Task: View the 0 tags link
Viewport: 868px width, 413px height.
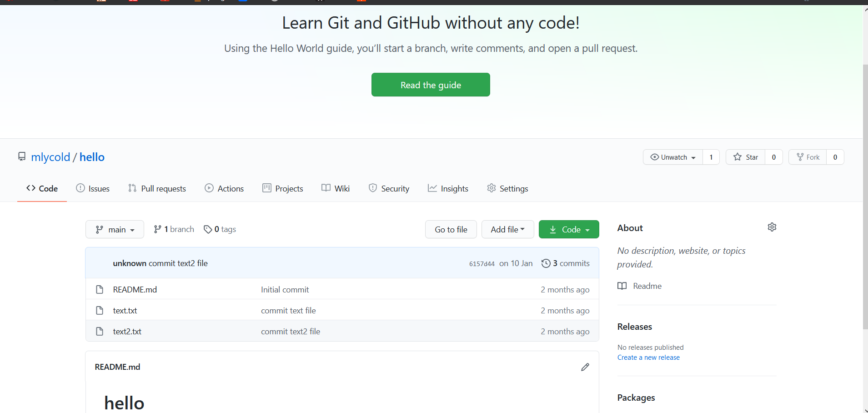Action: (220, 229)
